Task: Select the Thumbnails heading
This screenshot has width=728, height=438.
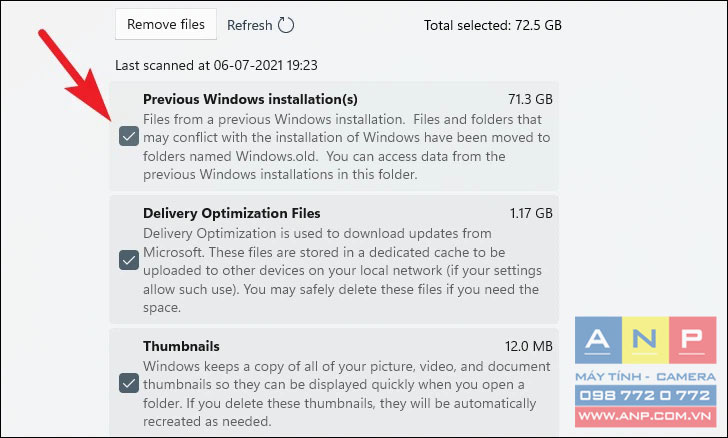Action: coord(181,346)
